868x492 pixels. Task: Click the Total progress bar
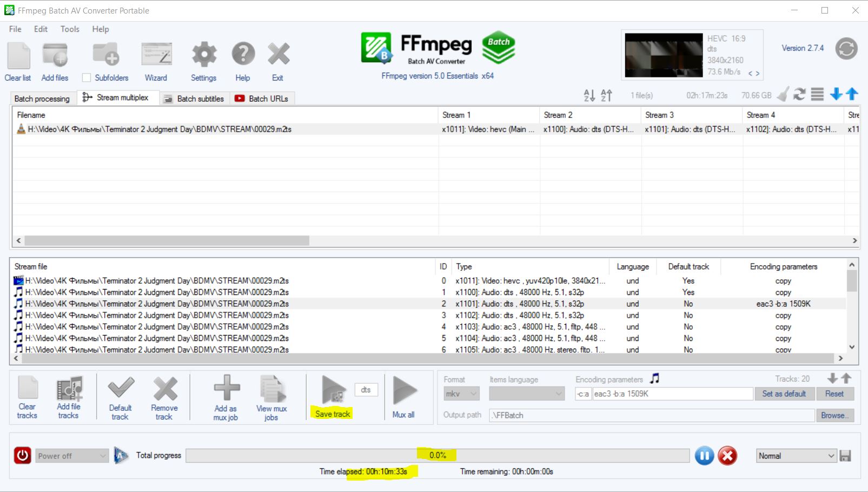tap(437, 456)
